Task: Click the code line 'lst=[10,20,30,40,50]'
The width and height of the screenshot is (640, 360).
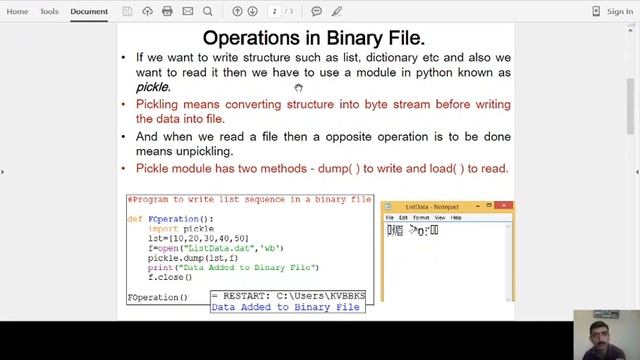Action: pos(198,238)
